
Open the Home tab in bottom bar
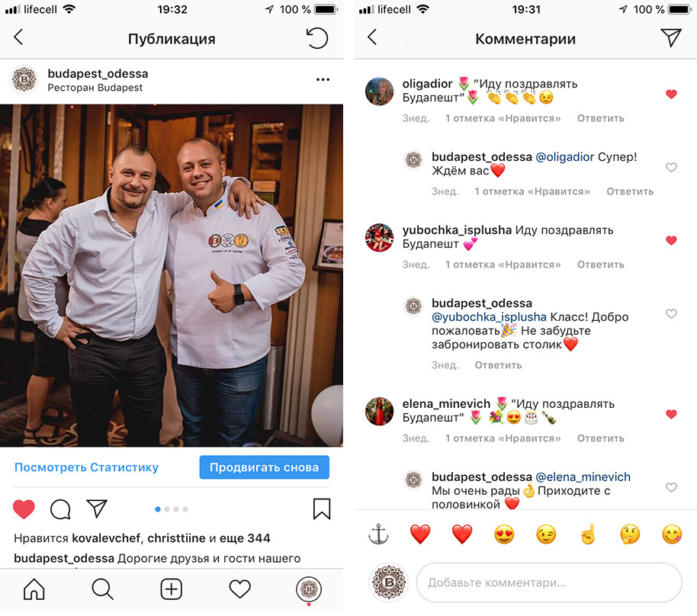[34, 590]
